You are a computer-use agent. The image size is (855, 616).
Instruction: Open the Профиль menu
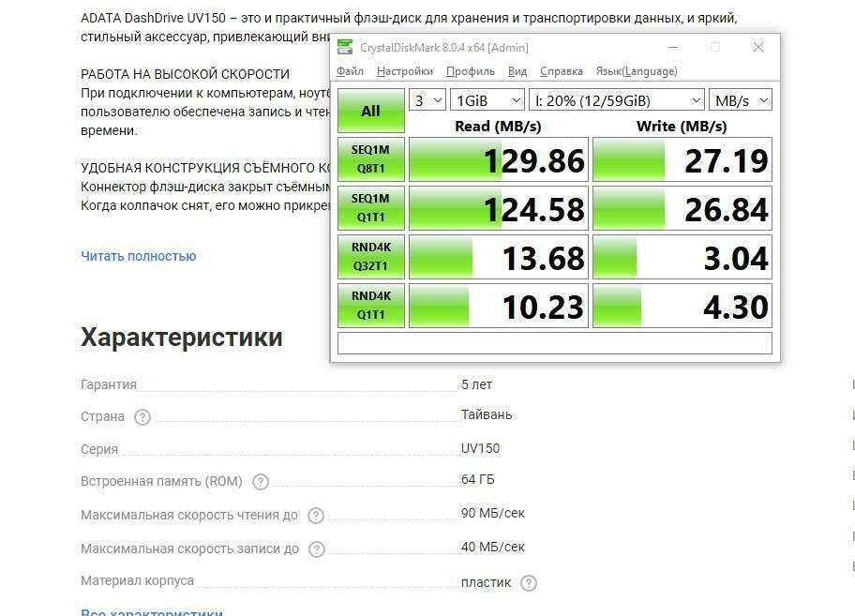click(x=471, y=71)
